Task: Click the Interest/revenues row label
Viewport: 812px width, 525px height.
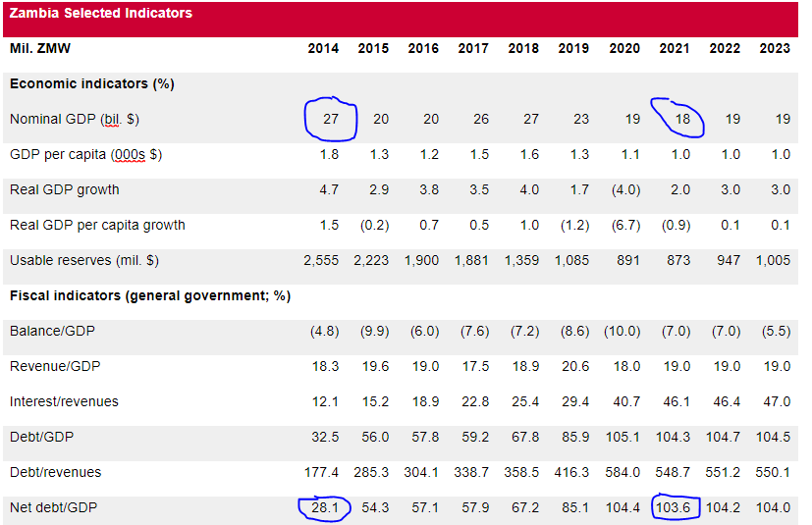Action: [64, 401]
